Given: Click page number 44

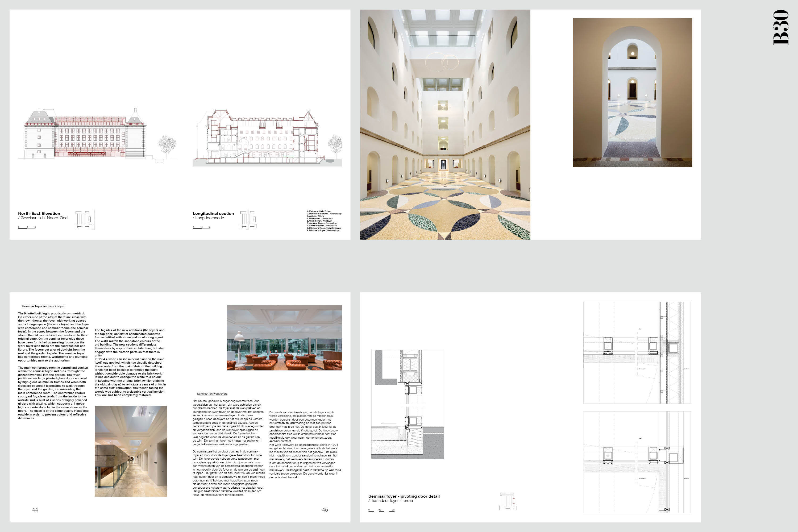Looking at the screenshot, I should tap(35, 510).
